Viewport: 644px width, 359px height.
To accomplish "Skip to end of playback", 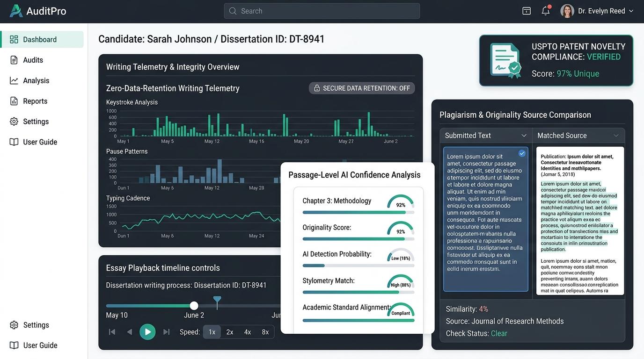I will pyautogui.click(x=166, y=332).
